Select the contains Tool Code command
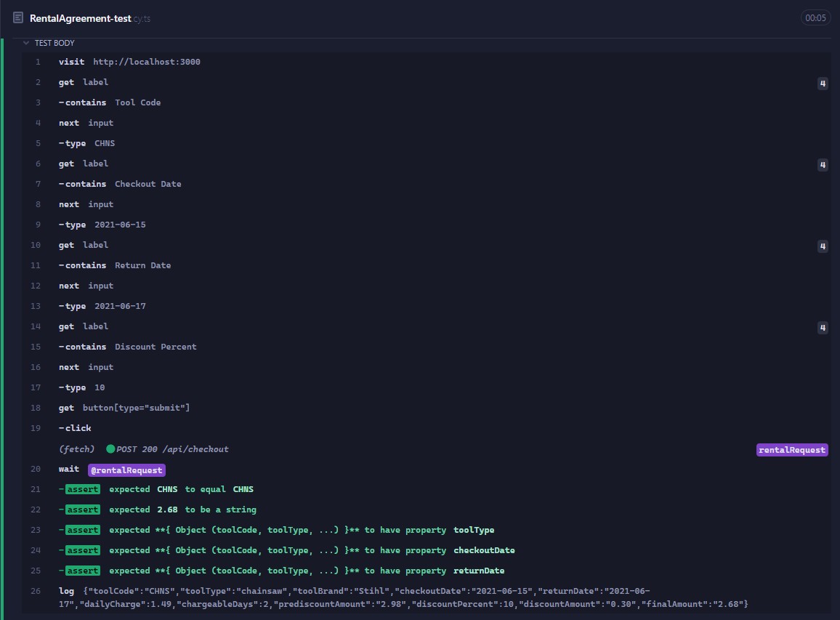This screenshot has width=840, height=620. click(x=427, y=103)
